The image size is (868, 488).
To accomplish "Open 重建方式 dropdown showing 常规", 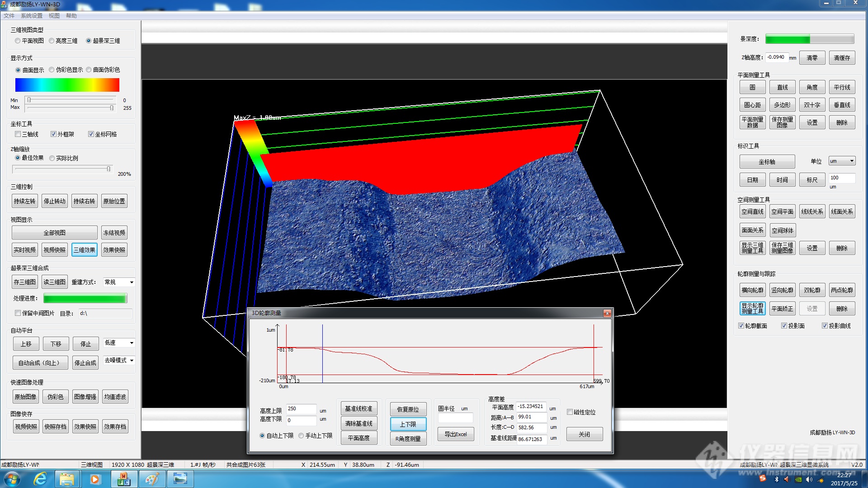I will (119, 282).
